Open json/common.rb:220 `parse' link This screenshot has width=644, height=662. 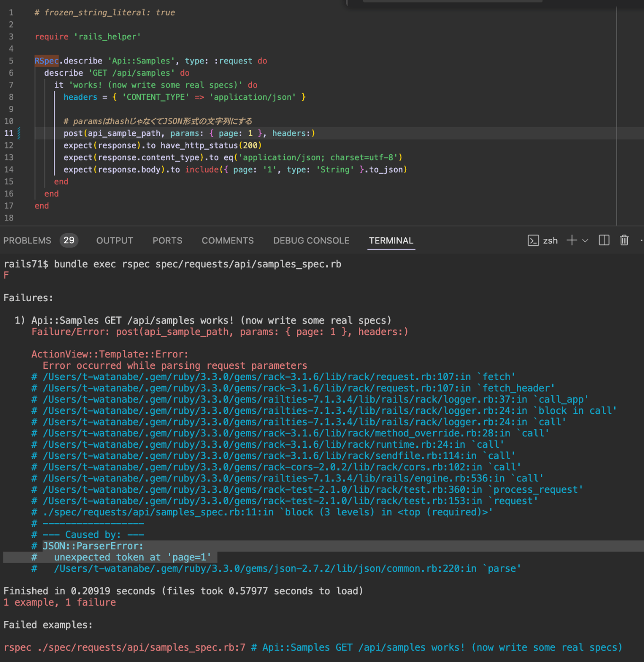(287, 569)
